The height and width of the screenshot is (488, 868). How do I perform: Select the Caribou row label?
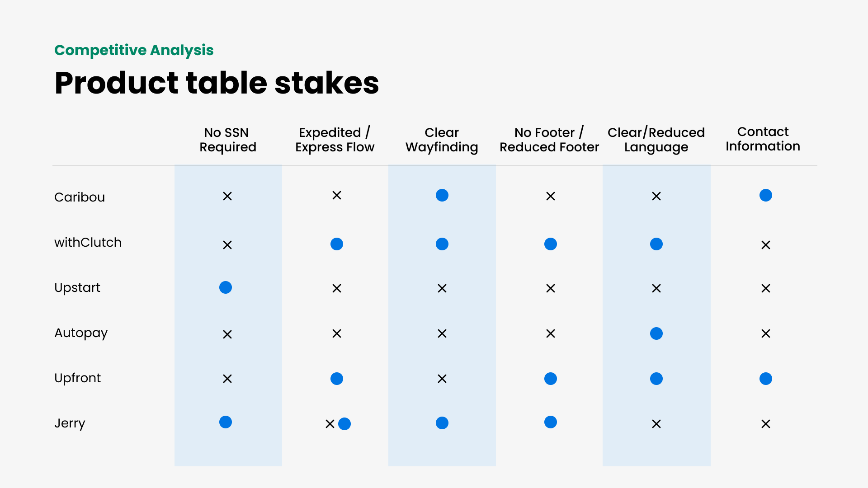click(80, 197)
